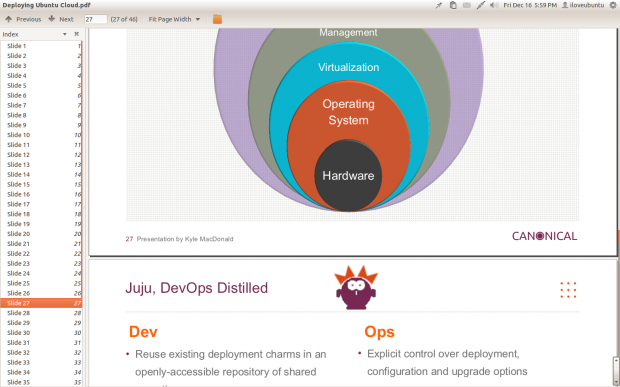Open the iloveubuntu user menu
Viewport: 620px width, 387px height.
[x=583, y=5]
